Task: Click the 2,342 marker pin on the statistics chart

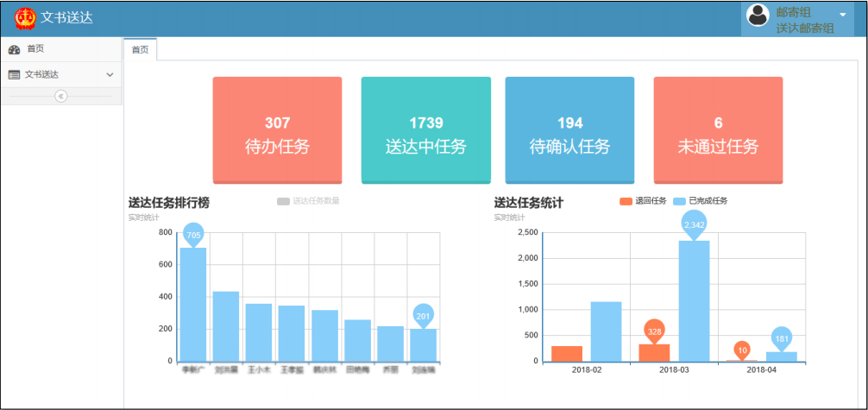Action: click(695, 224)
